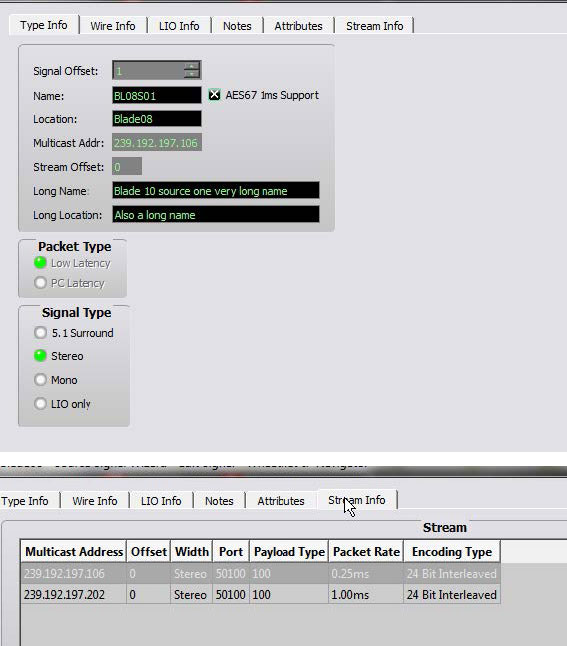Select the LIO only option

click(x=40, y=404)
